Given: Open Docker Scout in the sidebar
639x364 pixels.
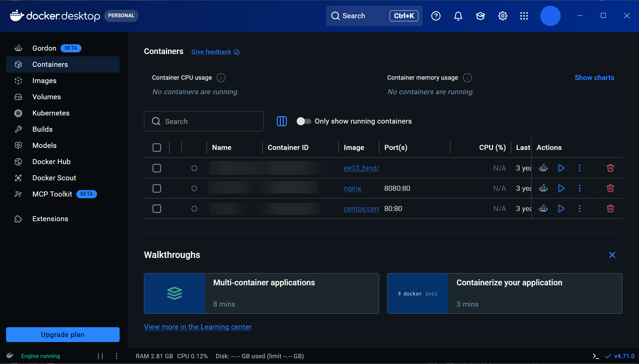Looking at the screenshot, I should pos(63,178).
